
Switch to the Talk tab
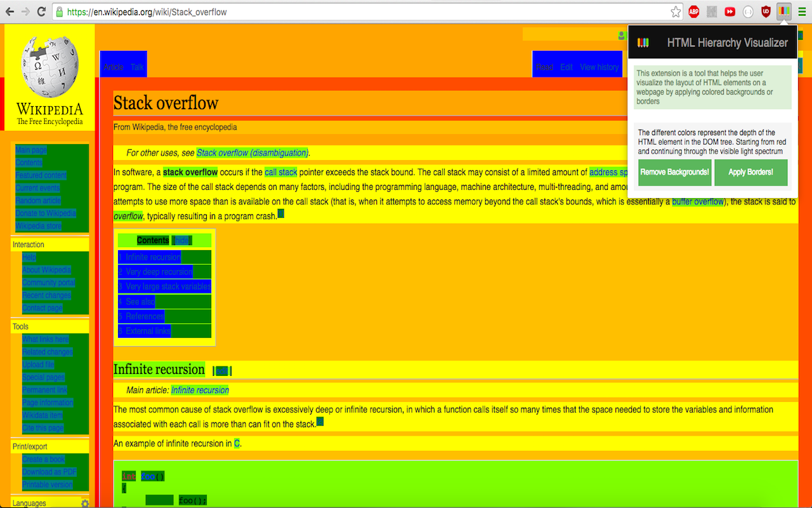click(137, 67)
